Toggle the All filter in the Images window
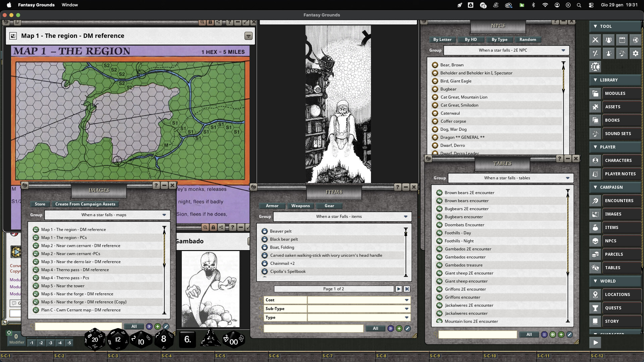The image size is (644, 362). point(134,326)
